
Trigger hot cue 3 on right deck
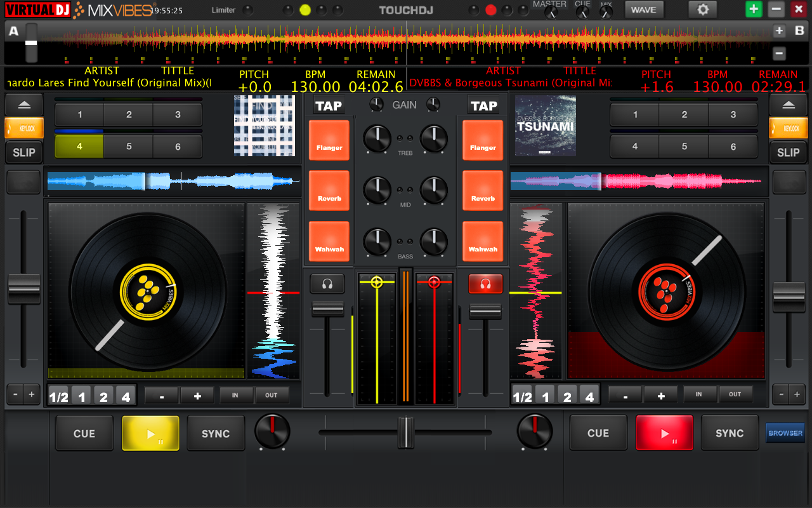(x=733, y=115)
